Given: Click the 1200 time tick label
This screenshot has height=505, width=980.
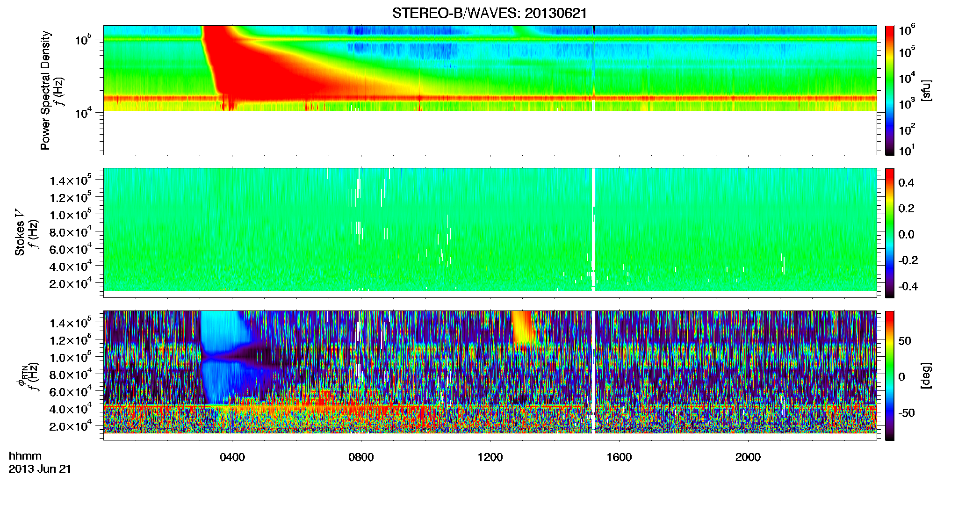Looking at the screenshot, I should pyautogui.click(x=490, y=457).
